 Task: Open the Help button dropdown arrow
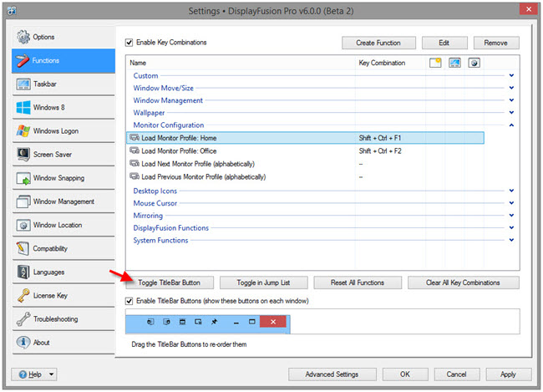coord(51,374)
